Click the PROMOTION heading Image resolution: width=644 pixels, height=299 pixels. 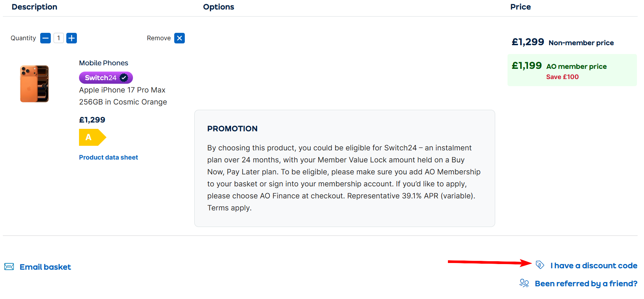(x=232, y=128)
